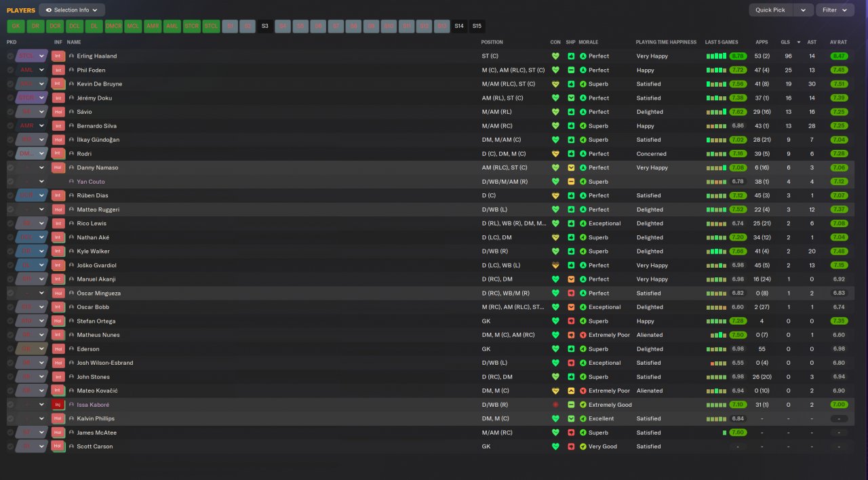This screenshot has height=480, width=868.
Task: Click the Hol badge beside James McAtee
Action: (58, 433)
